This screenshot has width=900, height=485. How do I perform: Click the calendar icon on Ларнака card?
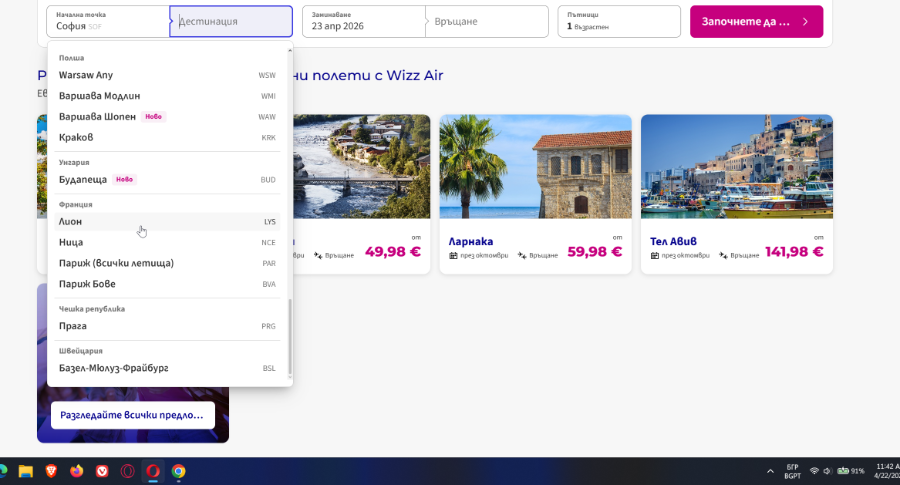coord(453,255)
